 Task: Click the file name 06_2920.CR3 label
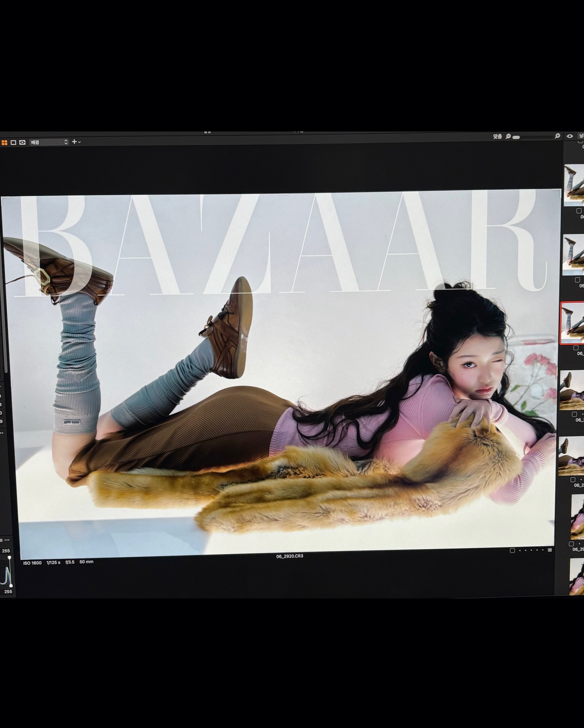click(290, 556)
